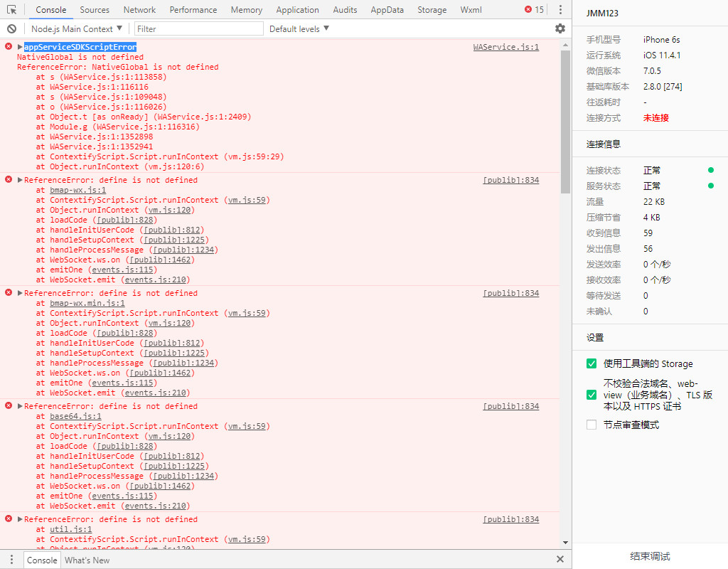Switch to the Network tab
The height and width of the screenshot is (569, 728).
(139, 10)
